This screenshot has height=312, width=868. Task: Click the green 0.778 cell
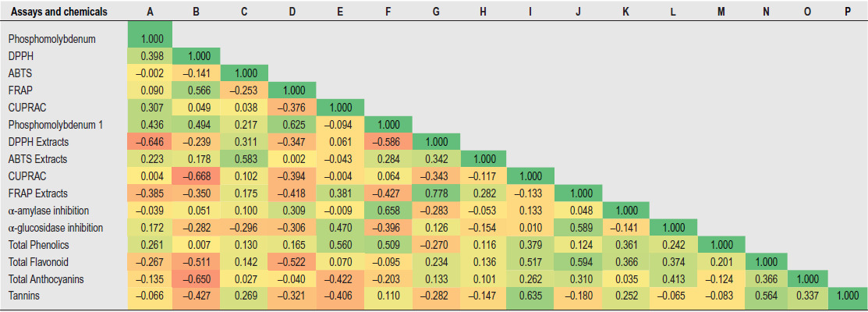point(435,193)
